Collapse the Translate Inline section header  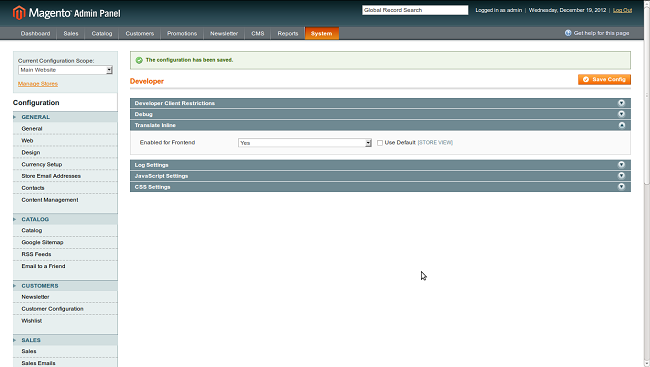point(380,125)
